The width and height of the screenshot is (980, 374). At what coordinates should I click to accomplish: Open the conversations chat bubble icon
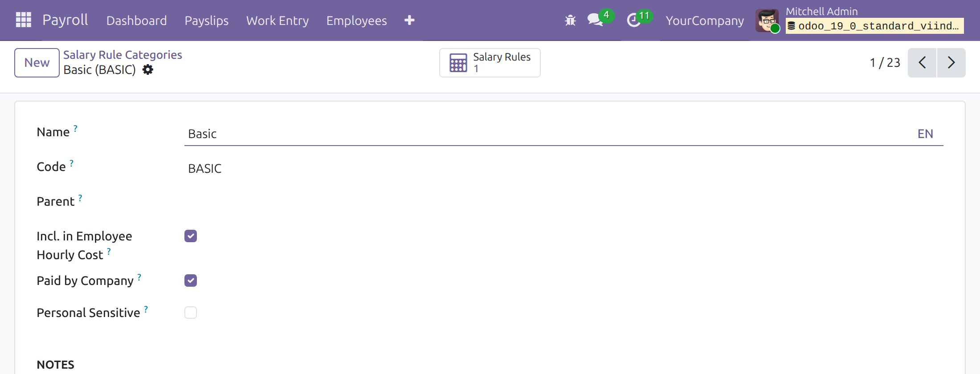(x=595, y=20)
